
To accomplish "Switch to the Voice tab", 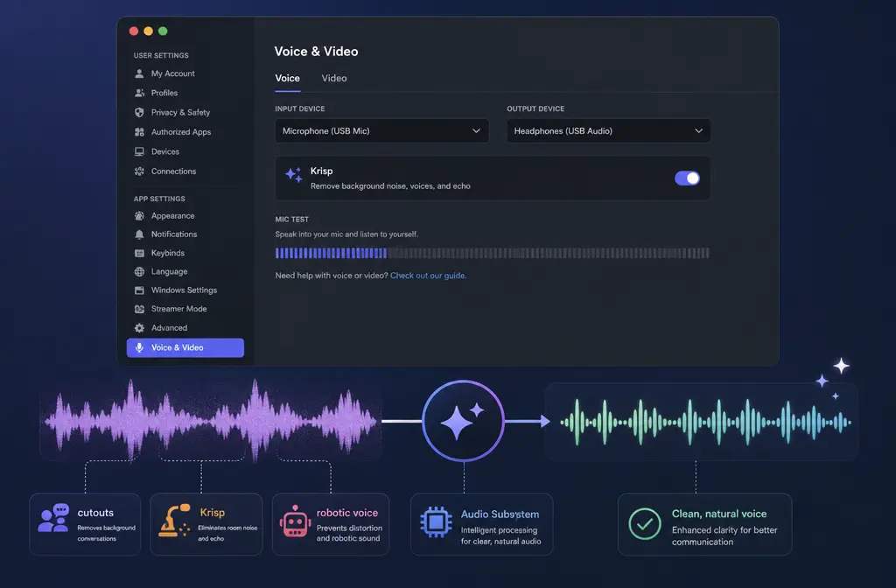I will (287, 78).
